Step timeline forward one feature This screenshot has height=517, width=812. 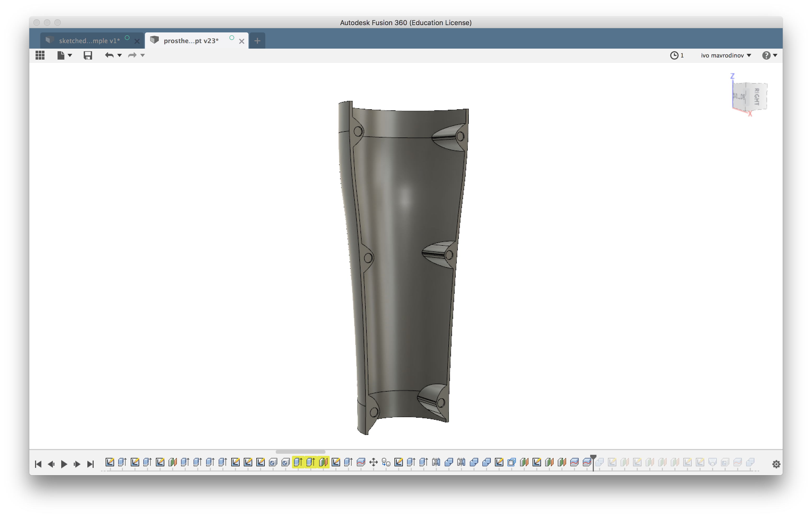[77, 464]
